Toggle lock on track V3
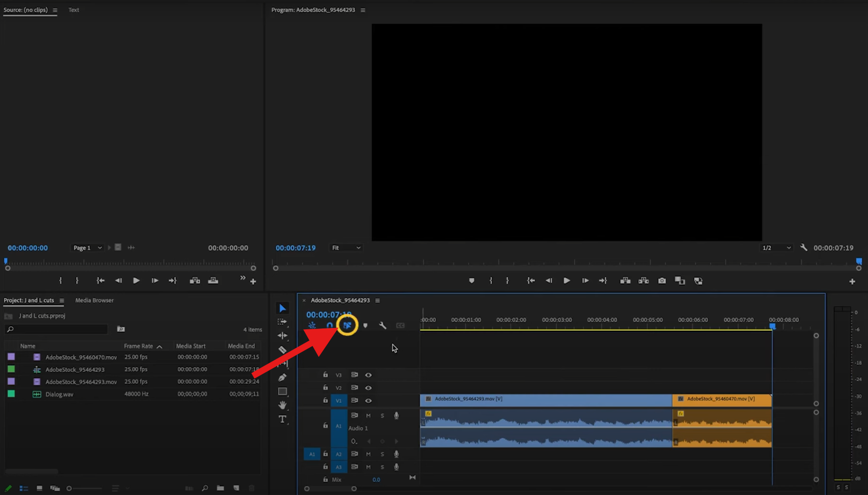 (x=325, y=375)
